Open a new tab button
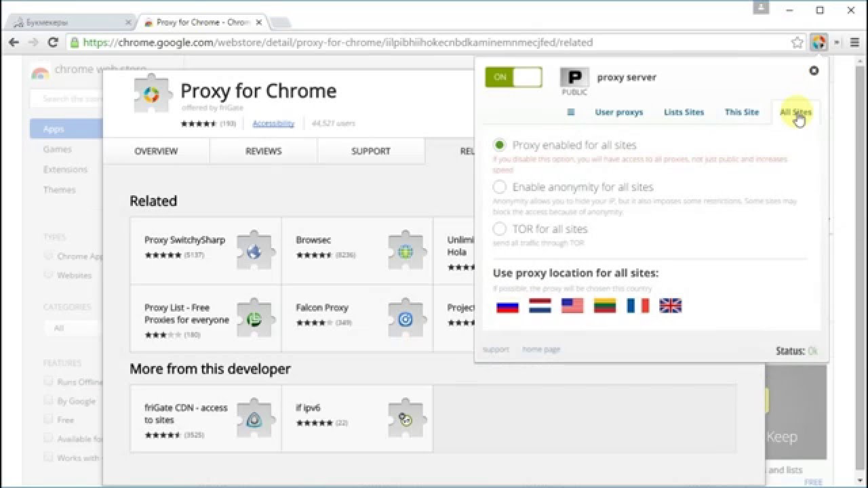This screenshot has width=868, height=488. (279, 23)
